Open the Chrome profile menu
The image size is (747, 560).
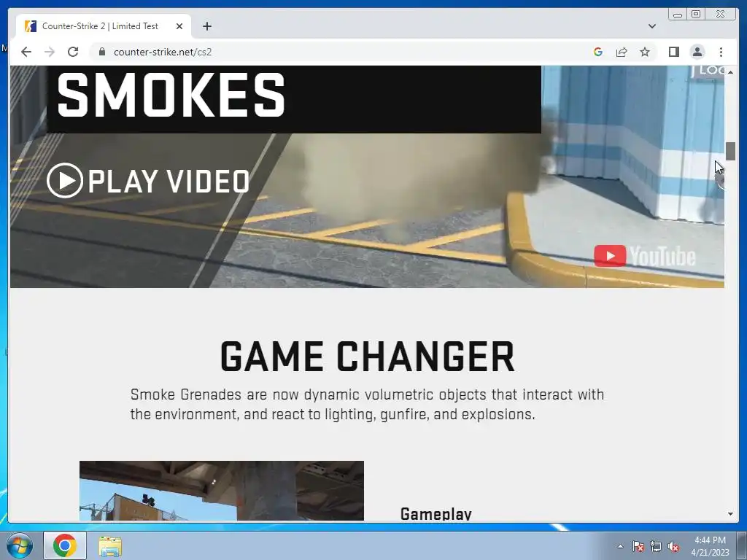[x=697, y=52]
